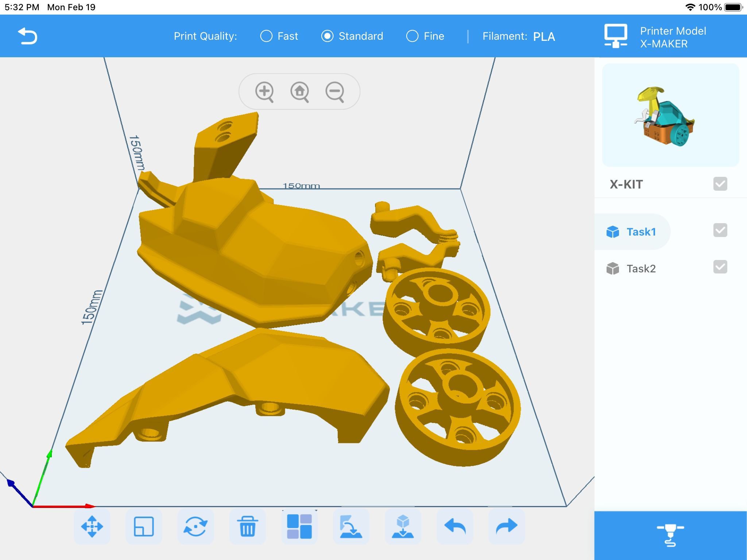Open printer connection icon

(x=616, y=36)
